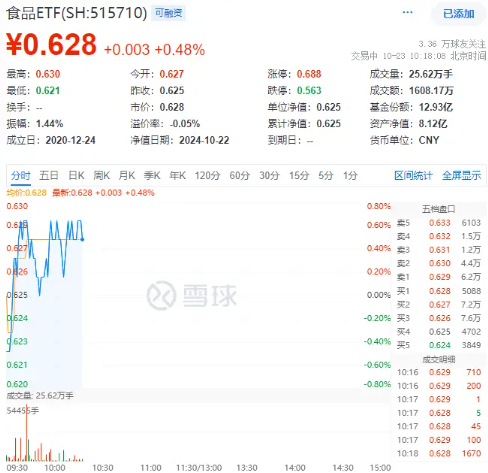Click the 今开 value 0.627
The image size is (488, 473).
tap(172, 74)
